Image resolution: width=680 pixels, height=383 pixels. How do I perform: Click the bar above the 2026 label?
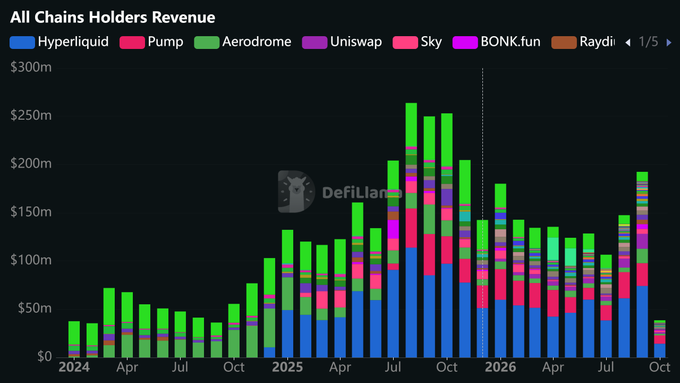[500, 271]
